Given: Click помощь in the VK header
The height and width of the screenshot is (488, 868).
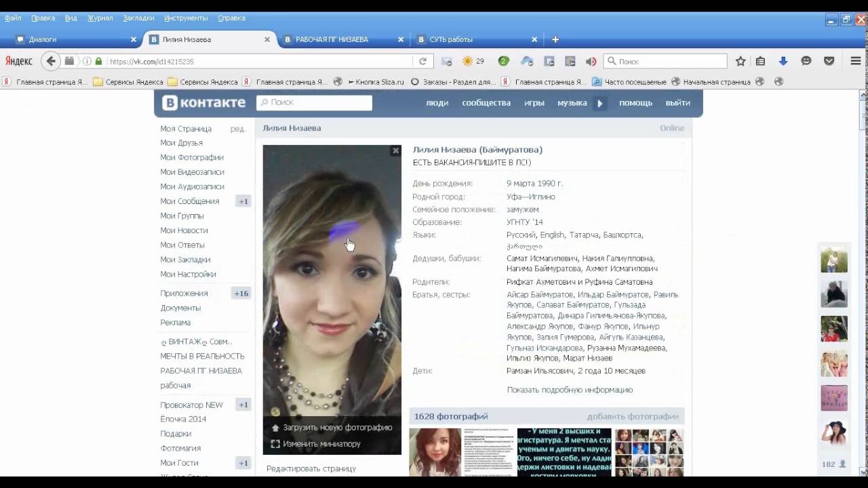Looking at the screenshot, I should click(x=635, y=103).
